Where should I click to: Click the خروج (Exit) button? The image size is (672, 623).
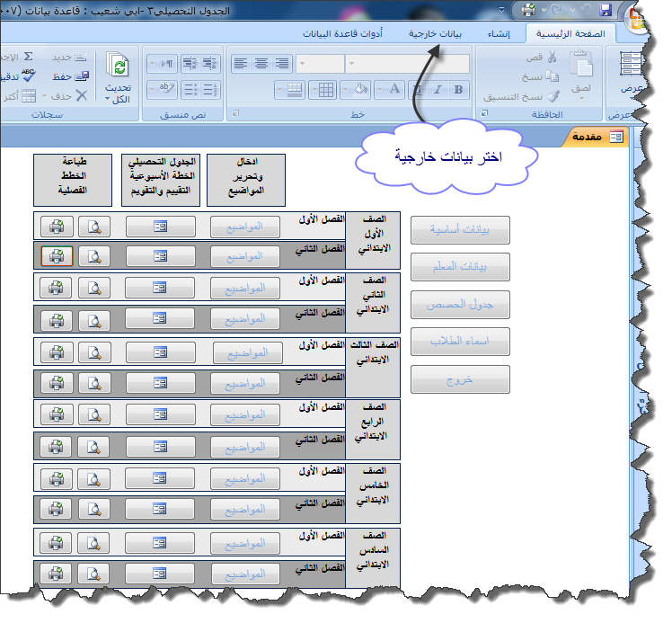460,379
